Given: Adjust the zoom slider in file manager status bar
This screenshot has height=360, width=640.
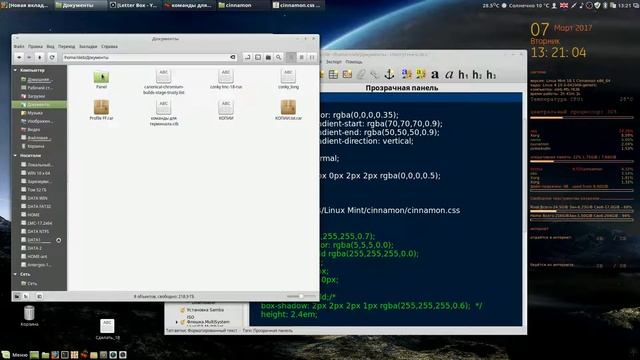Looking at the screenshot, I should pyautogui.click(x=301, y=296).
